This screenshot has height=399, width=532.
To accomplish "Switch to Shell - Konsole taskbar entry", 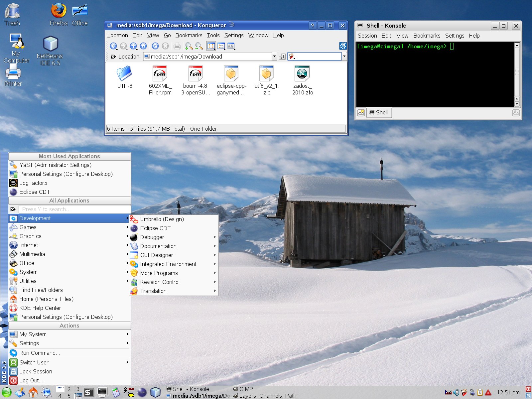I will coord(198,389).
